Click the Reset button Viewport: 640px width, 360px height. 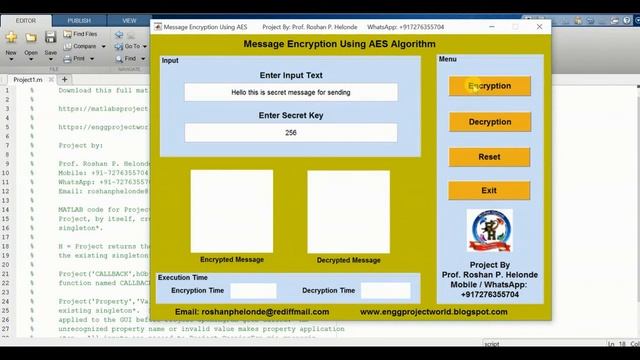489,157
